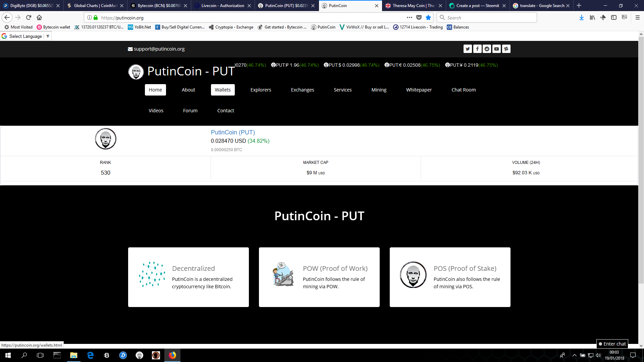Image resolution: width=644 pixels, height=362 pixels.
Task: Toggle the bookmark star for putincoin.org
Action: point(428,17)
